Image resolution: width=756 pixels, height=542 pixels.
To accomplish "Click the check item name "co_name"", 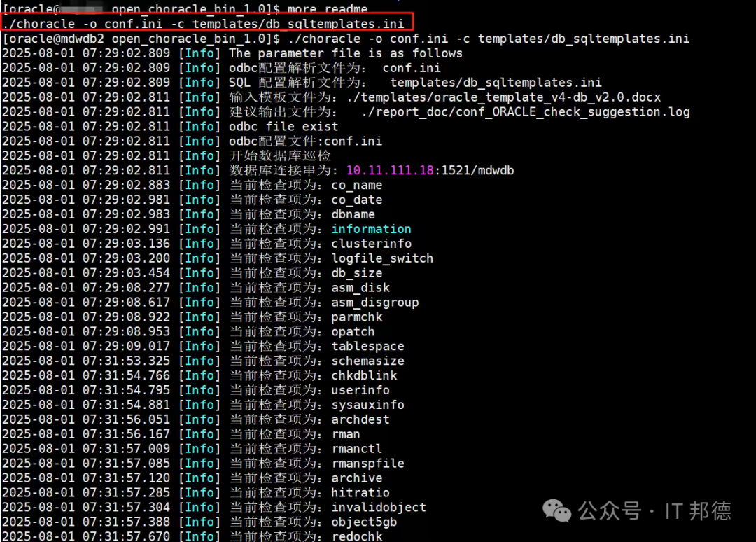I will tap(357, 185).
